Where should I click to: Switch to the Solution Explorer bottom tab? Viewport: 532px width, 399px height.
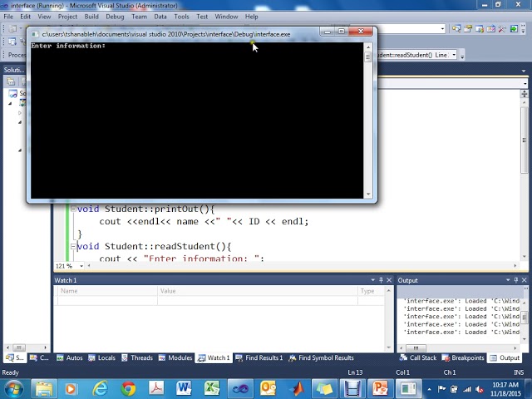coord(15,357)
